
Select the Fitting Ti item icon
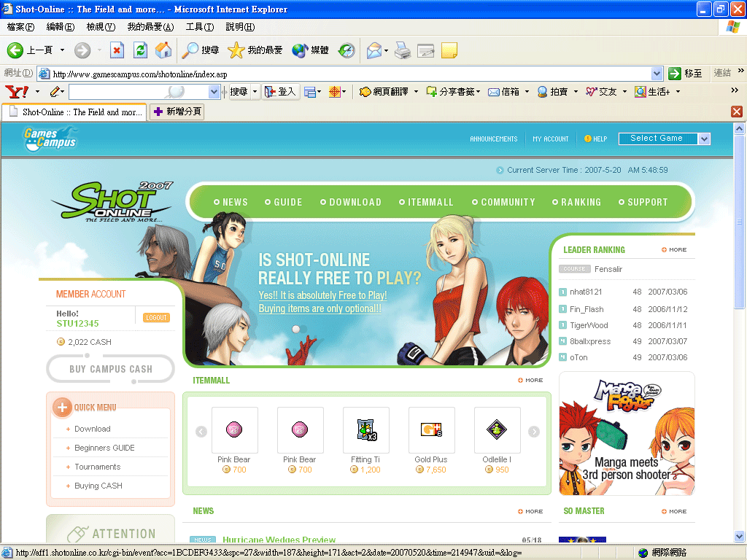tap(365, 429)
